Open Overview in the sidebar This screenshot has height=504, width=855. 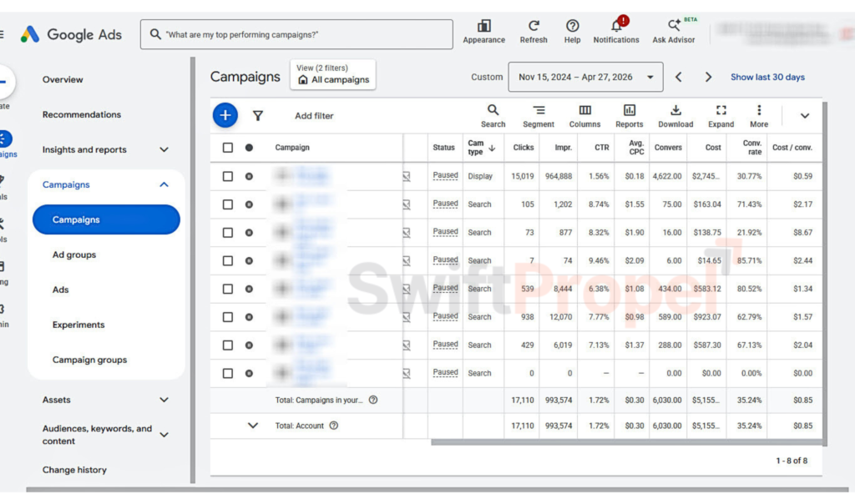coord(63,79)
